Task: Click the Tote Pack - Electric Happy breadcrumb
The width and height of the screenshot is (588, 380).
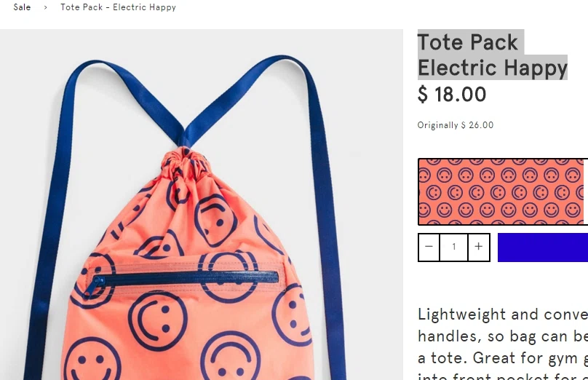Action: [x=118, y=7]
